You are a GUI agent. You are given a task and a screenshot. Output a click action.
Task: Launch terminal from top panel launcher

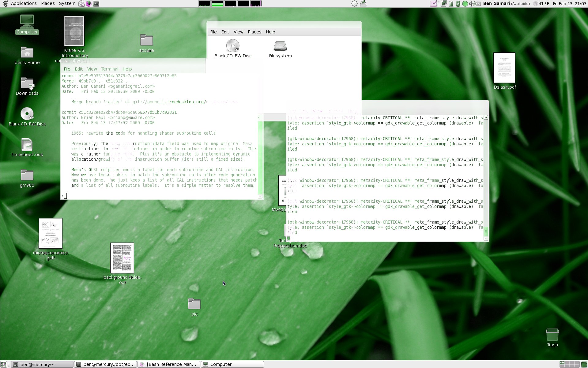pyautogui.click(x=96, y=4)
